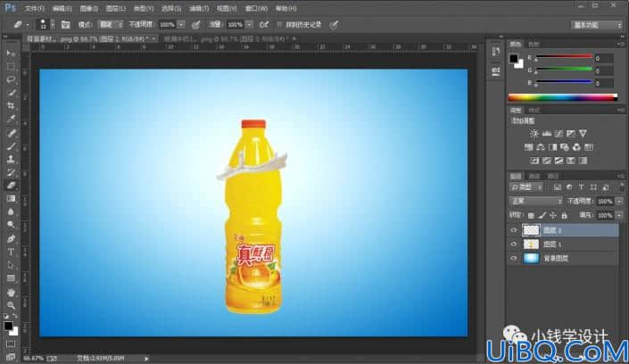Open the 选择(S) menu
This screenshot has width=629, height=364.
point(171,8)
